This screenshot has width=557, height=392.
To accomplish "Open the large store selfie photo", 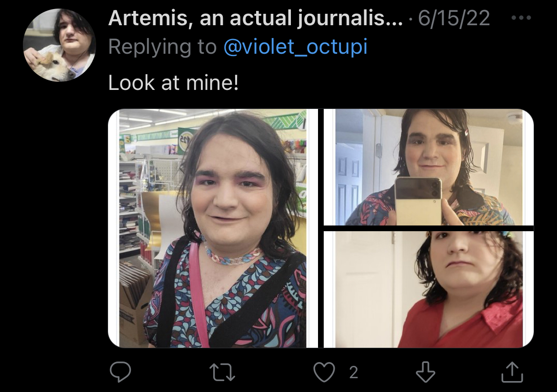I will point(213,228).
